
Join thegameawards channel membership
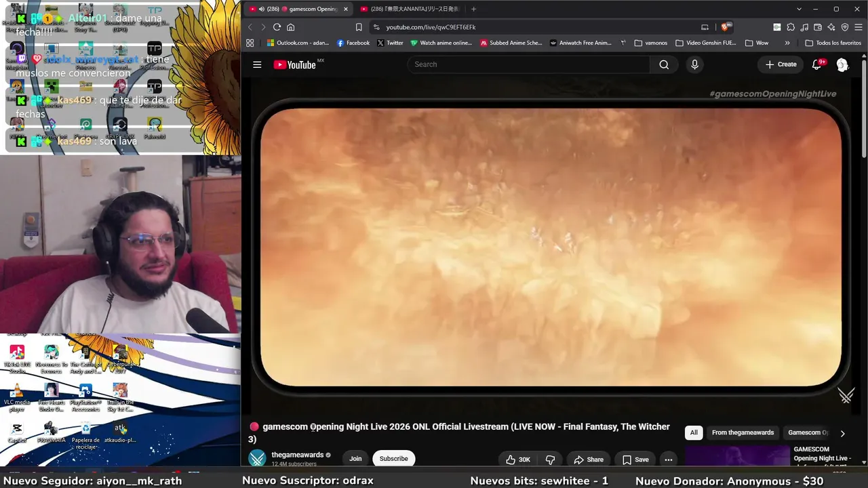[x=355, y=459]
